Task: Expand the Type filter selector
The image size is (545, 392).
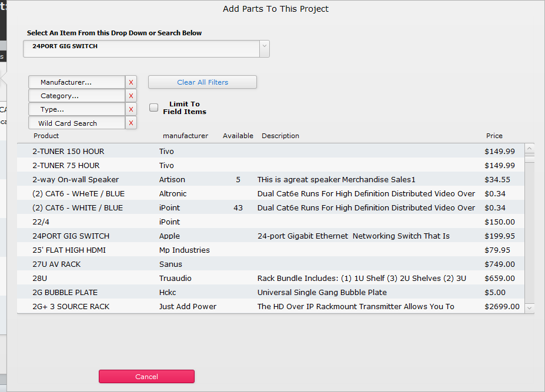Action: [x=76, y=109]
